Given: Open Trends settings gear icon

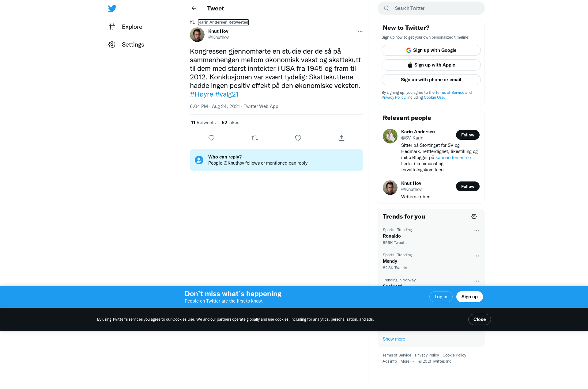Looking at the screenshot, I should [x=474, y=216].
